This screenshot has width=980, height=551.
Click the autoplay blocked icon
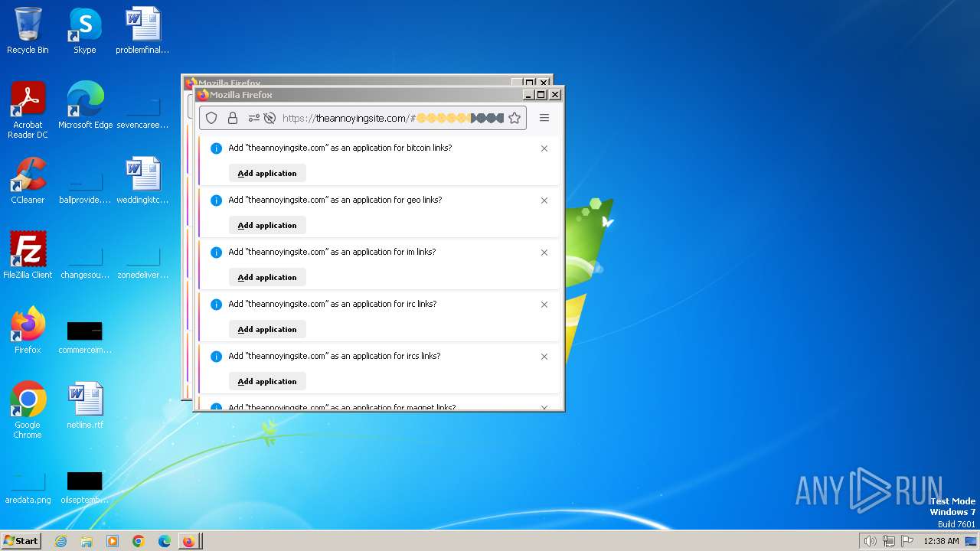(x=269, y=118)
